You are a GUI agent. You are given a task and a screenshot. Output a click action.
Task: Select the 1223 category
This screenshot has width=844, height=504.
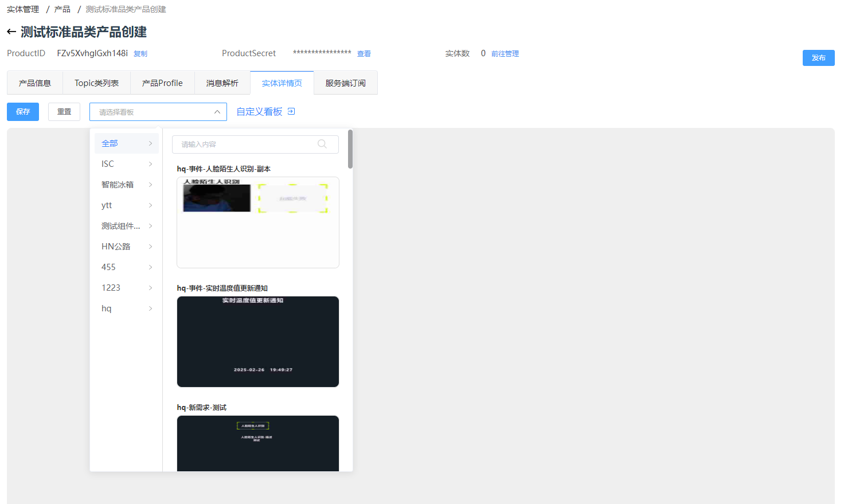127,288
